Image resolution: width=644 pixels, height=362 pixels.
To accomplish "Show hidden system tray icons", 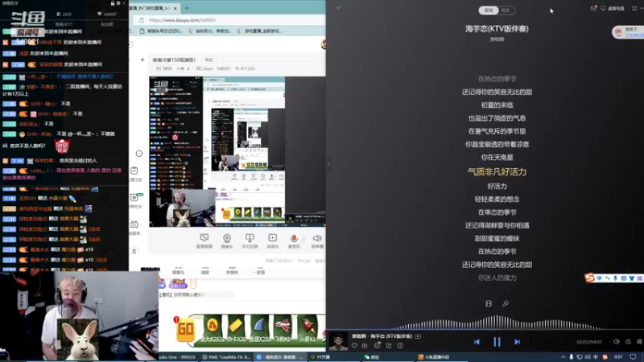I will pos(563,357).
